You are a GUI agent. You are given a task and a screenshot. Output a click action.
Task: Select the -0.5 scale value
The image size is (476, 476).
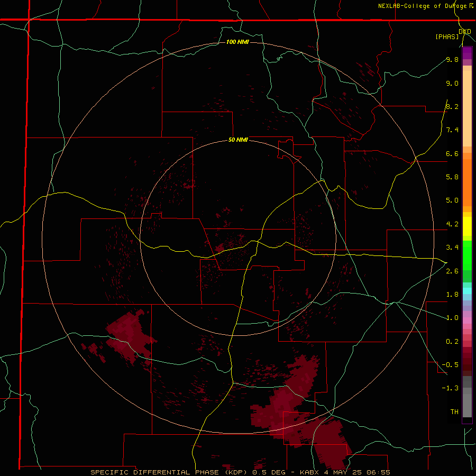point(450,365)
